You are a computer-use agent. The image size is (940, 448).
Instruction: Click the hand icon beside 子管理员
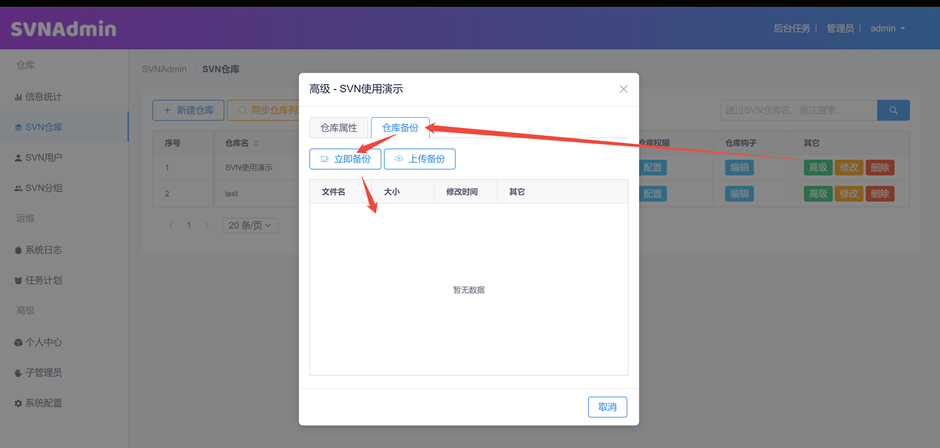pyautogui.click(x=18, y=372)
